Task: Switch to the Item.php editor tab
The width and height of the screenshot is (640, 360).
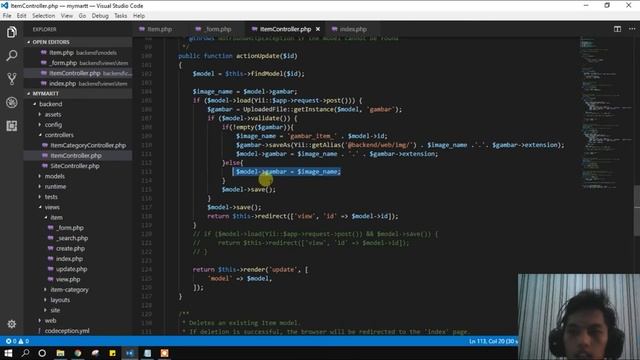Action: [x=160, y=29]
